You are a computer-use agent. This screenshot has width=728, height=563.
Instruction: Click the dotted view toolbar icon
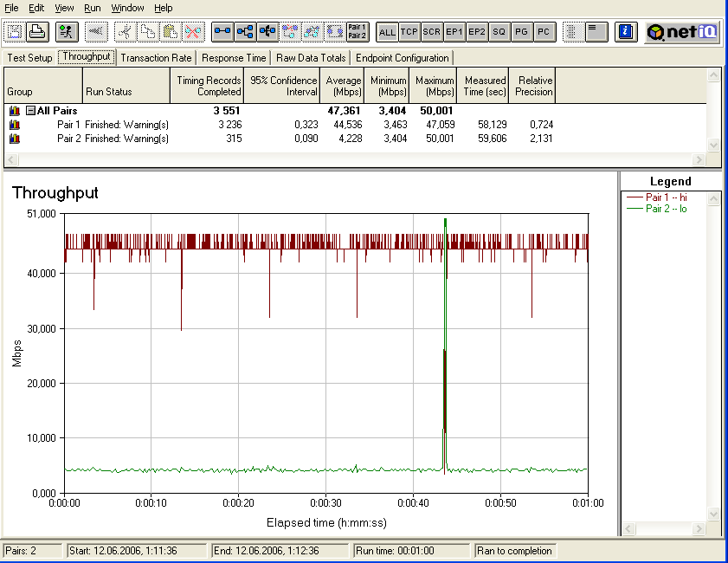[573, 31]
